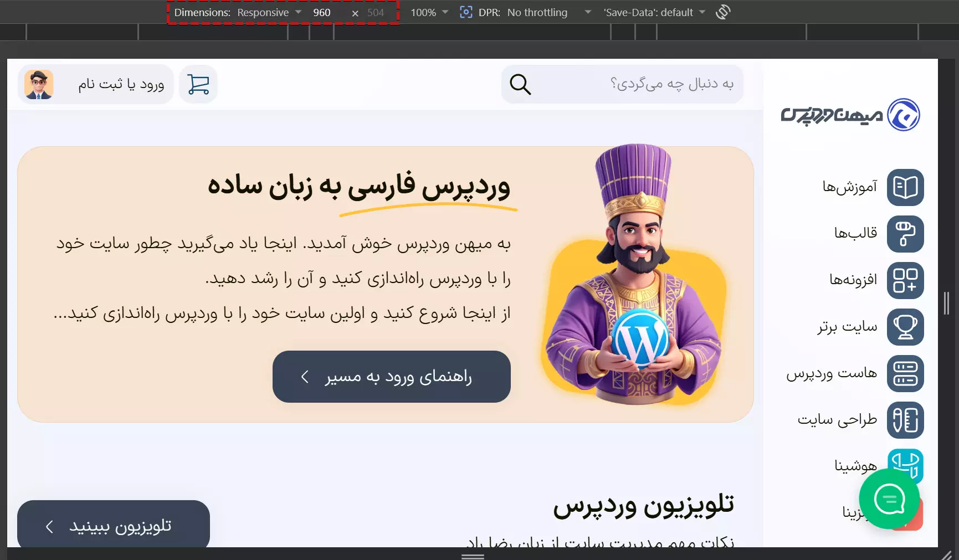The width and height of the screenshot is (959, 560).
Task: Click راهنمای ورود به مسیر button
Action: (392, 377)
